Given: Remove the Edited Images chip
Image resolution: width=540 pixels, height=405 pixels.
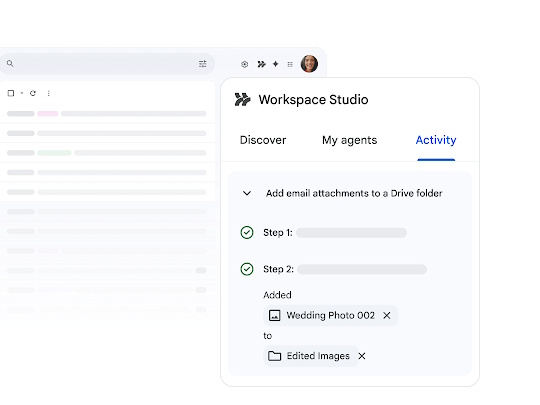Looking at the screenshot, I should 362,356.
